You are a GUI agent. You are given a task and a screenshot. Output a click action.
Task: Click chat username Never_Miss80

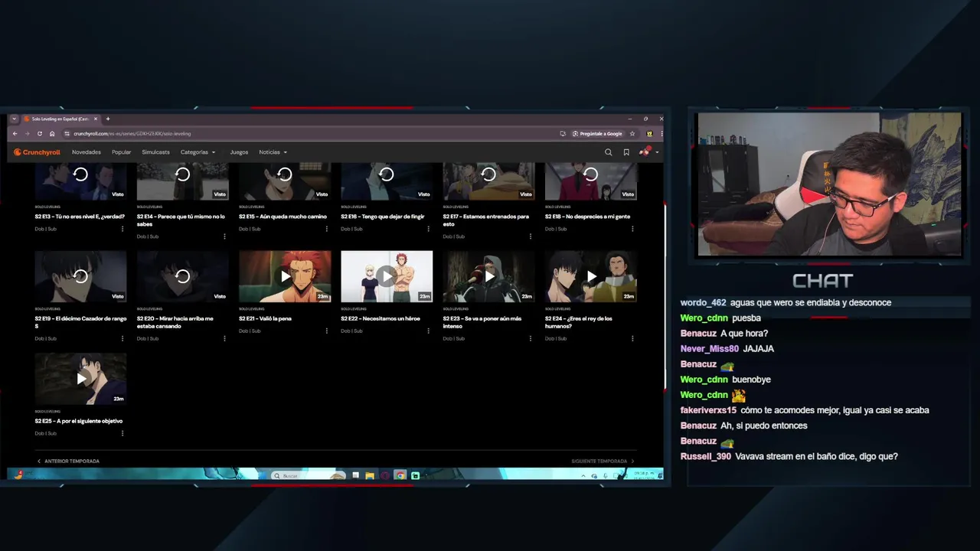(709, 348)
